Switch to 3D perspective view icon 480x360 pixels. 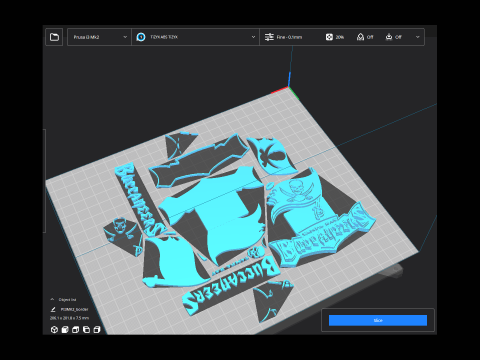pos(54,330)
